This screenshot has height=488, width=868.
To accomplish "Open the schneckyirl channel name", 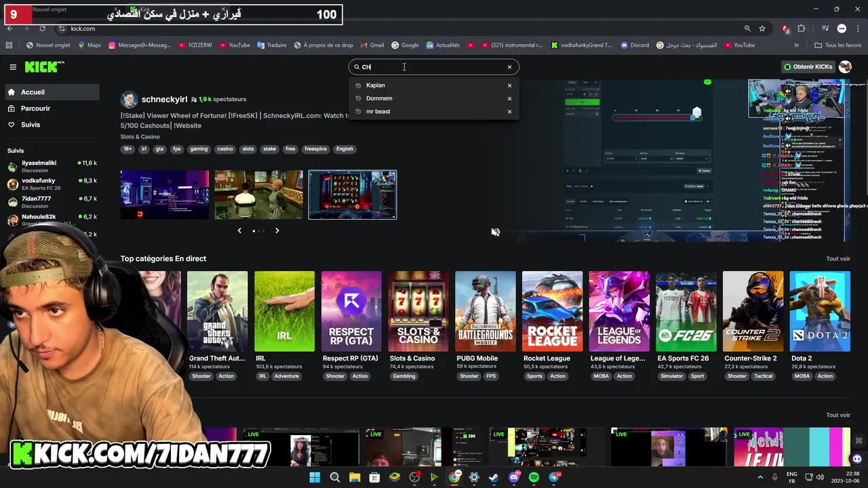I will [164, 99].
